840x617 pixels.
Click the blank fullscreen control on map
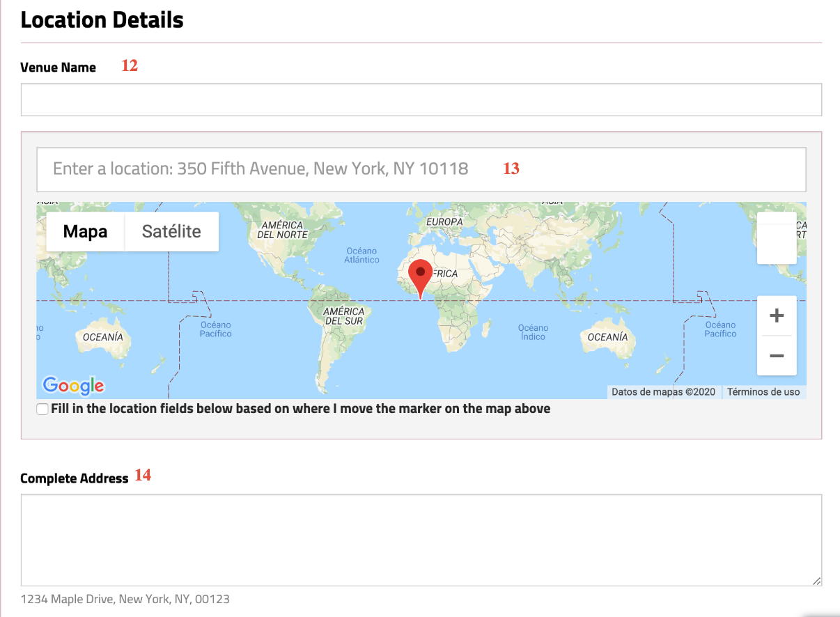pos(777,238)
